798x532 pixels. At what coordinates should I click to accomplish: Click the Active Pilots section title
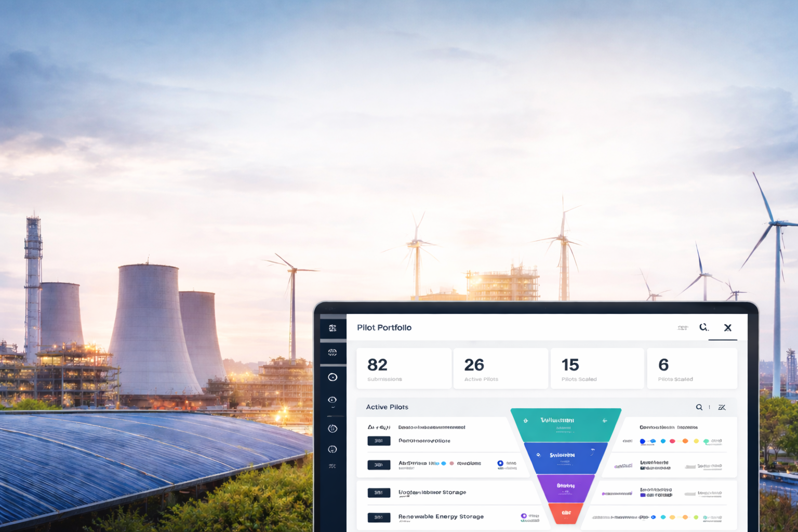(x=387, y=407)
